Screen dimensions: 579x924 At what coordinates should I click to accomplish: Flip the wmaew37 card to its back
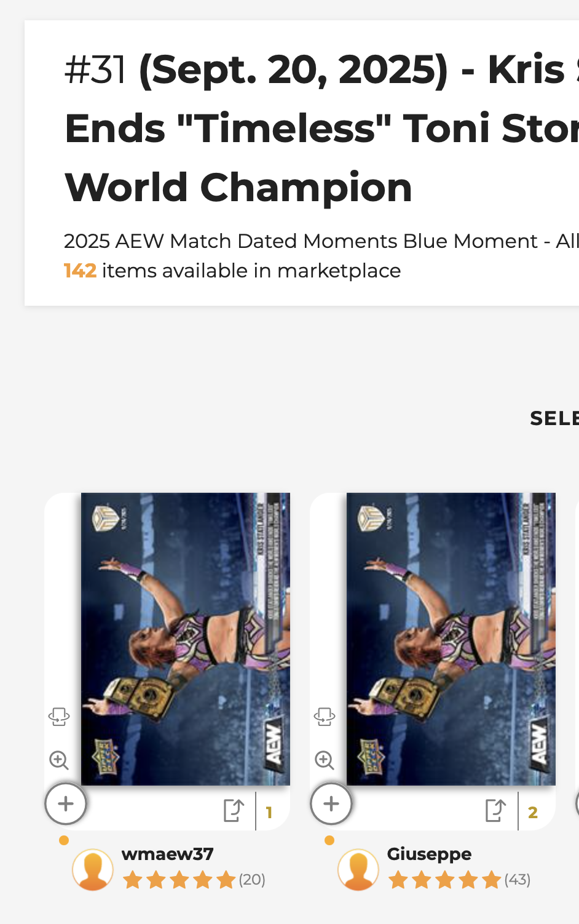[x=59, y=717]
